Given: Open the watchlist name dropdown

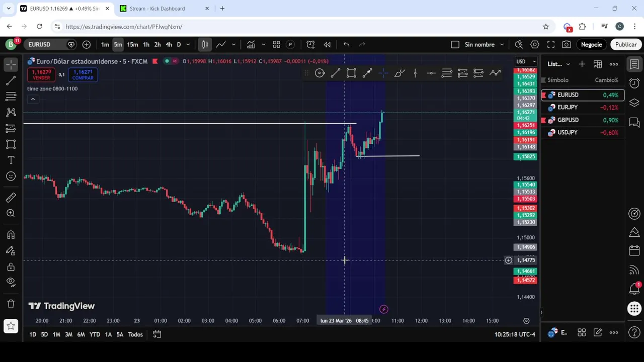Looking at the screenshot, I should [x=558, y=64].
